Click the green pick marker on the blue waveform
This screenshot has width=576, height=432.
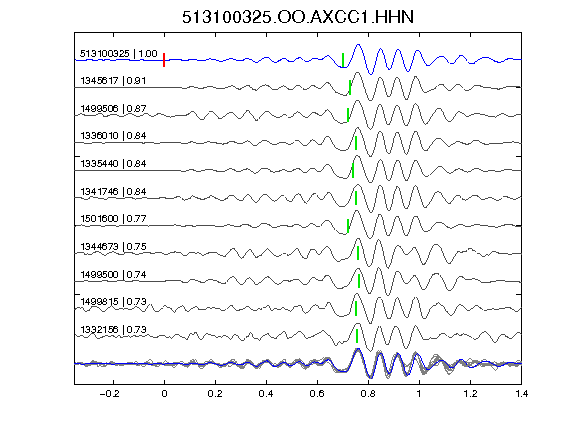(343, 60)
